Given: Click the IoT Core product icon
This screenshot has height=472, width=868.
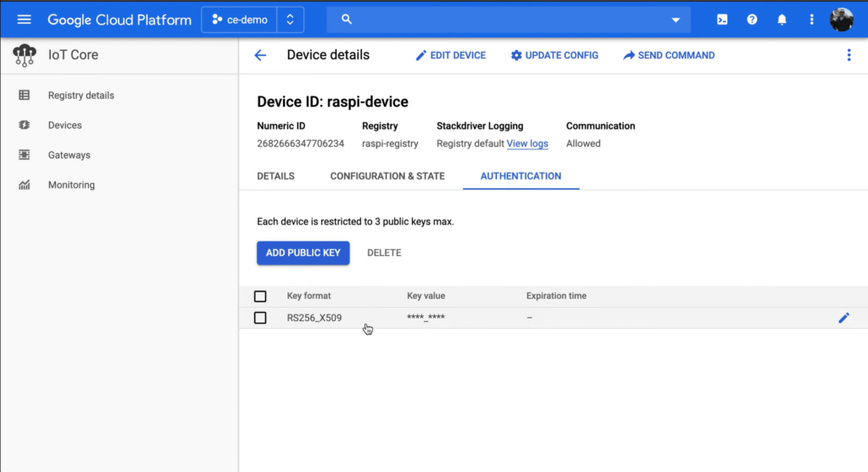Looking at the screenshot, I should pyautogui.click(x=25, y=55).
